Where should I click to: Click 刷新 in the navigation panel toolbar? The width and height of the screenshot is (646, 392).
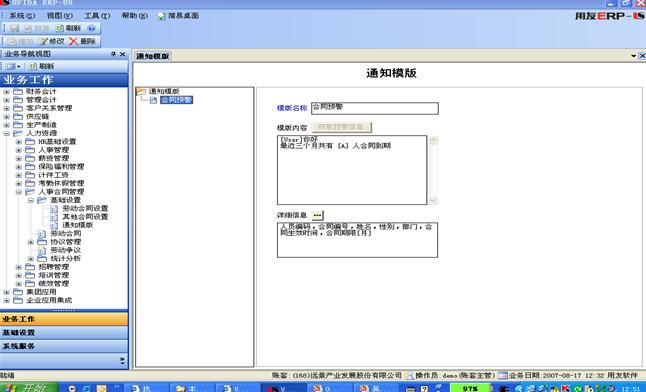tap(42, 66)
